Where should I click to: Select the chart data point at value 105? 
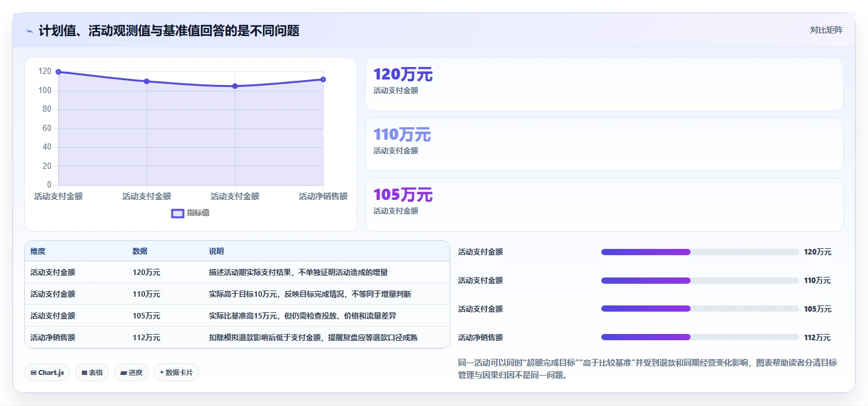click(x=235, y=86)
